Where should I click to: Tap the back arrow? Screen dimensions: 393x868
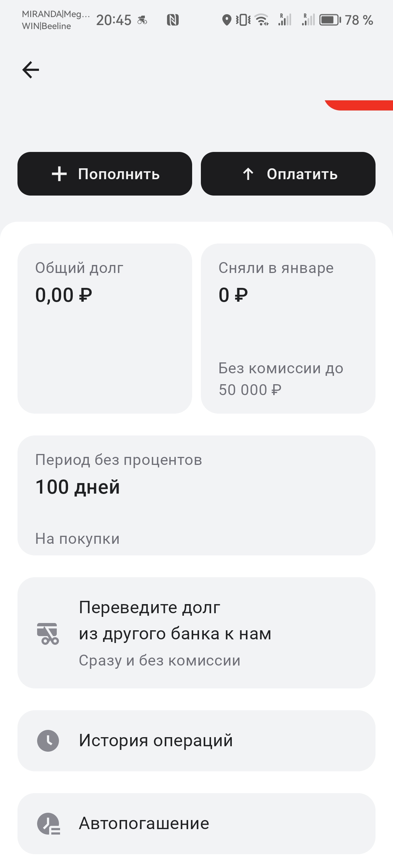coord(31,69)
